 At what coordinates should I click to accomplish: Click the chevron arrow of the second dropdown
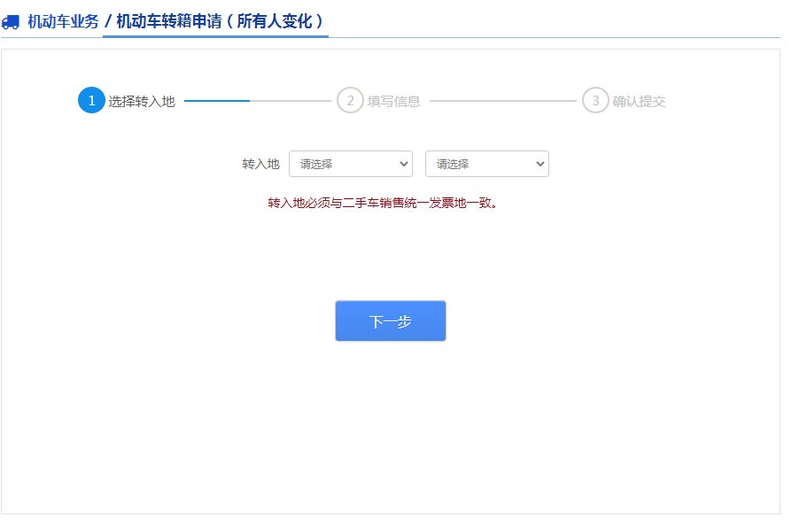point(540,164)
